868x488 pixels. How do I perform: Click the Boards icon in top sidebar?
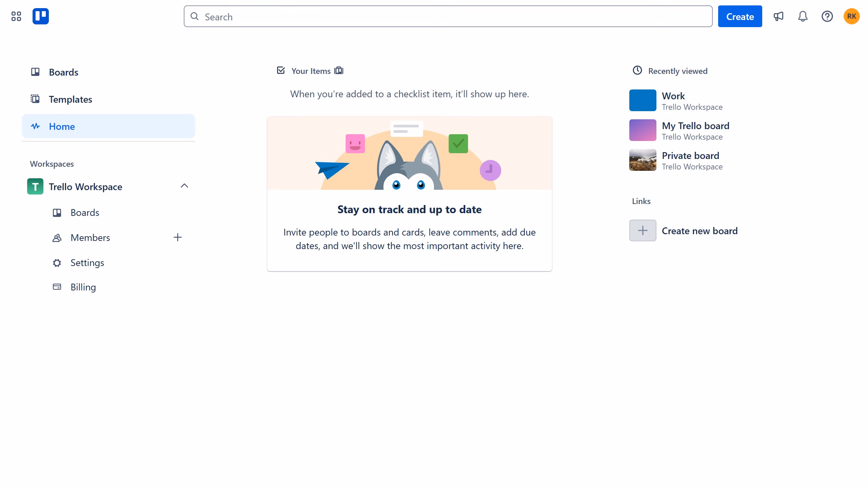click(x=35, y=72)
